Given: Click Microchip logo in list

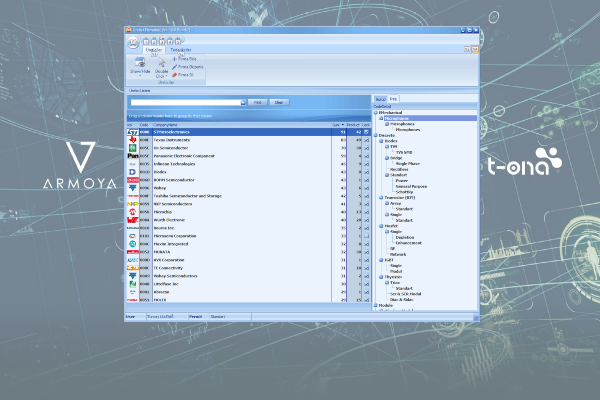Looking at the screenshot, I should click(132, 212).
